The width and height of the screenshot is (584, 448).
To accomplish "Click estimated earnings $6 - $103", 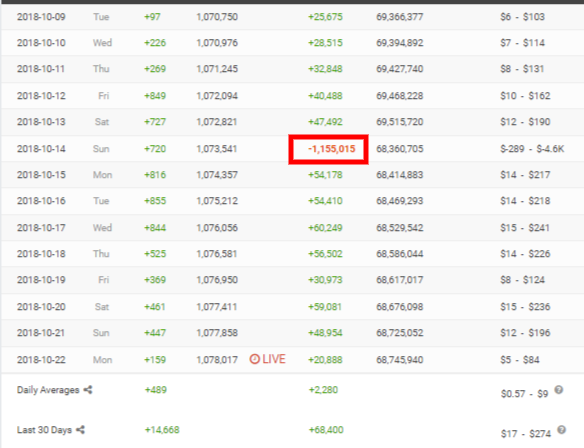I will tap(523, 17).
